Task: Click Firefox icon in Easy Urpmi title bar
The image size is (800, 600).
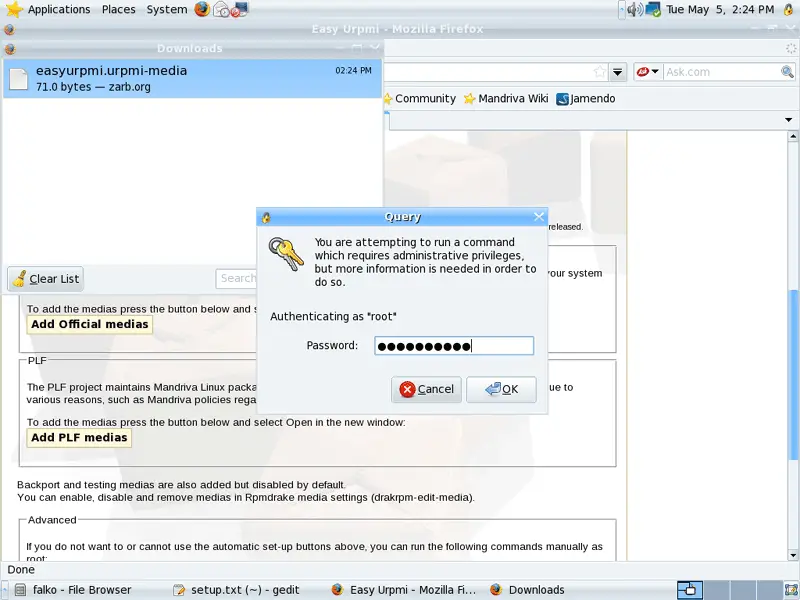Action: pos(9,29)
